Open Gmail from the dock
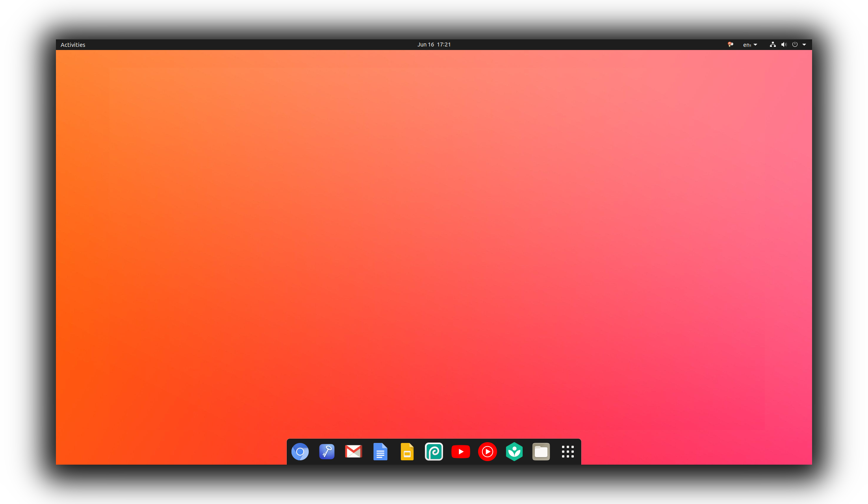This screenshot has height=504, width=868. pyautogui.click(x=354, y=452)
